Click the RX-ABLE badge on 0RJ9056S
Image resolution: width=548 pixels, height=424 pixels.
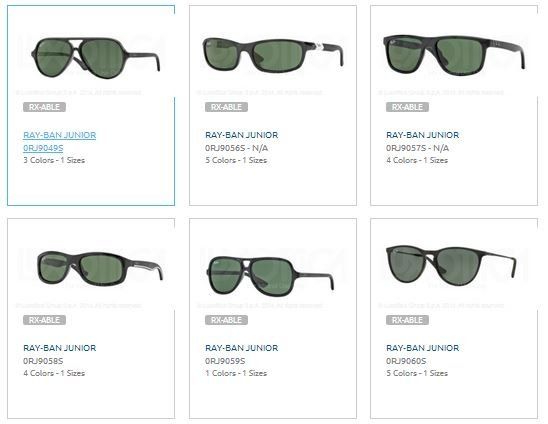[x=226, y=107]
